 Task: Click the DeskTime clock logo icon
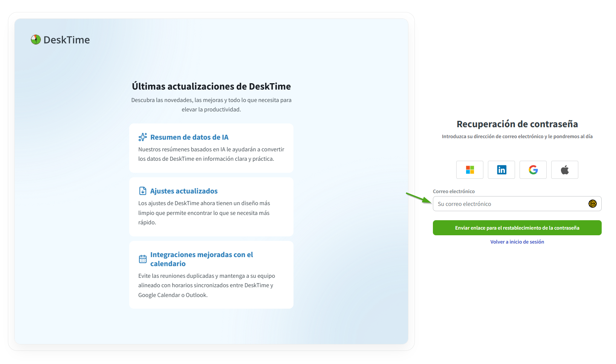coord(36,40)
